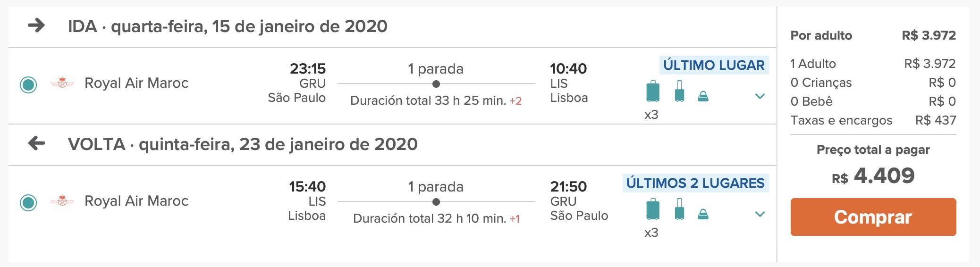Click the carry-on trolley icon on return flight

pos(679,209)
